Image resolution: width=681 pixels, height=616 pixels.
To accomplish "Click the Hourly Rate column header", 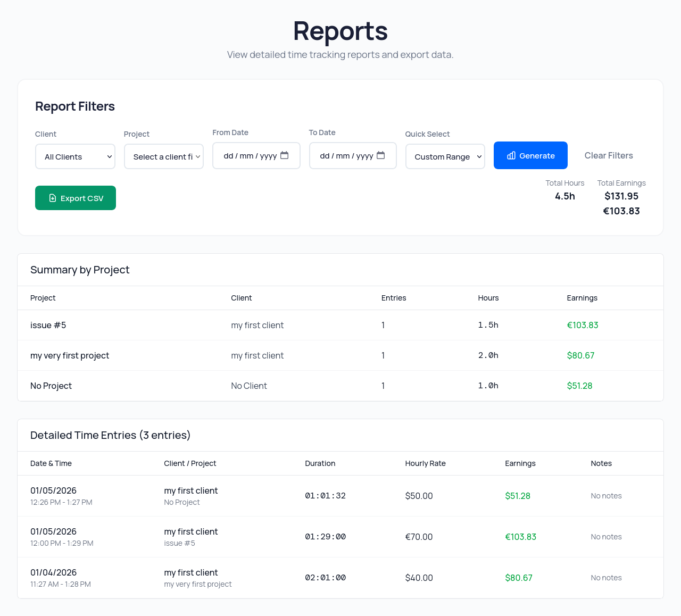I will coord(425,463).
